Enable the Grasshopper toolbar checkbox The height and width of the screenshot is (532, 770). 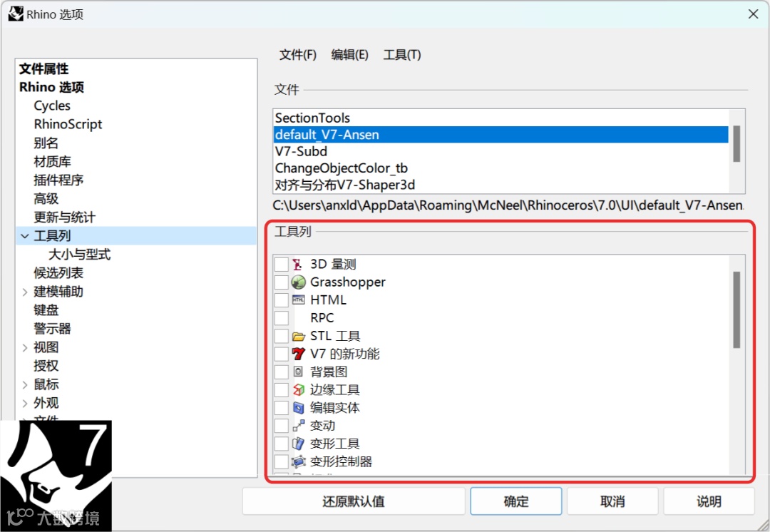point(282,282)
